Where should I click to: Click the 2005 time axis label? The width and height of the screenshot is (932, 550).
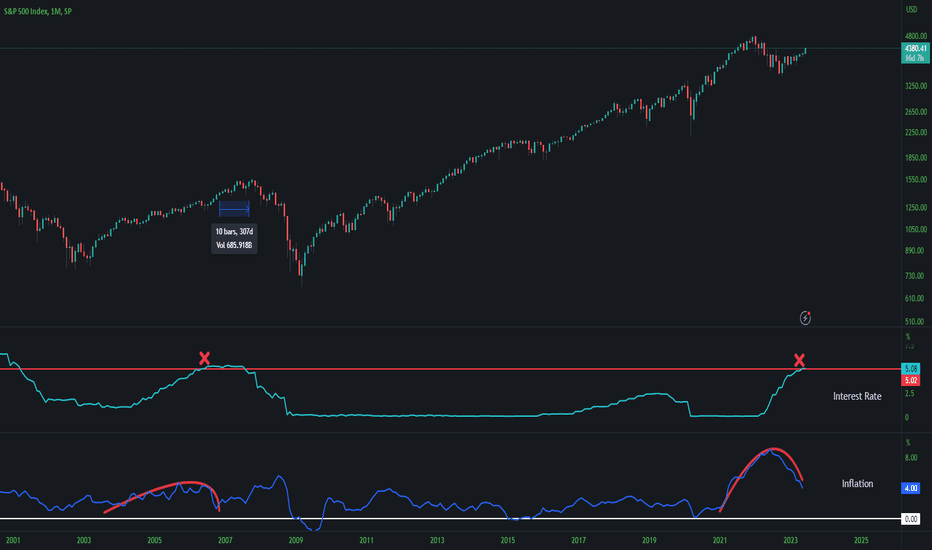(155, 540)
